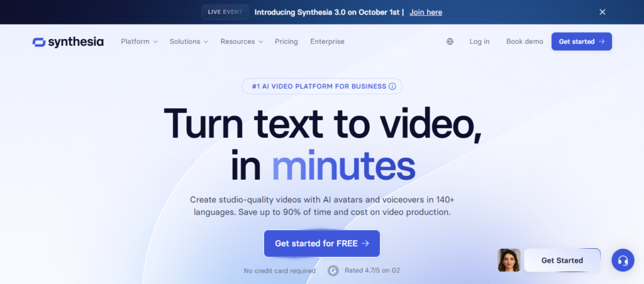Image resolution: width=644 pixels, height=284 pixels.
Task: Dismiss the live event banner
Action: pos(602,12)
